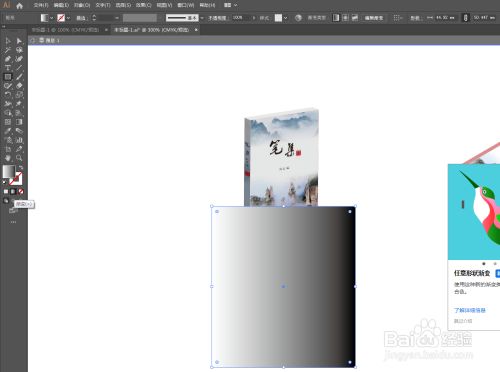Pick the Magic Wand tool

(8, 50)
